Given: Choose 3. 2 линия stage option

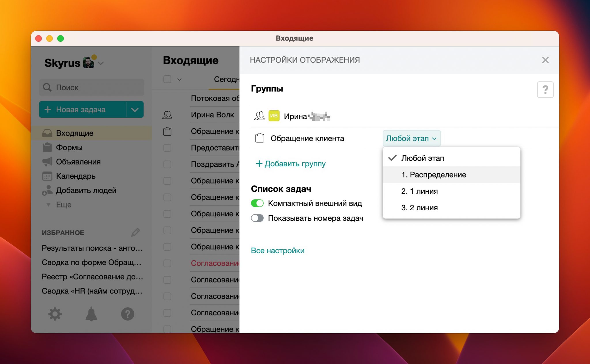Looking at the screenshot, I should [451, 207].
